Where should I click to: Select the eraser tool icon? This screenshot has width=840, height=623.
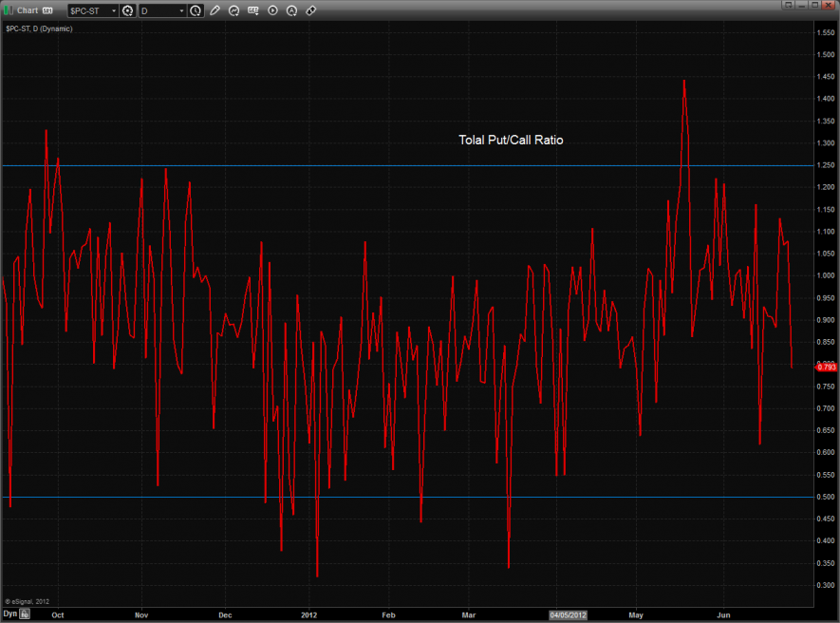pyautogui.click(x=311, y=10)
